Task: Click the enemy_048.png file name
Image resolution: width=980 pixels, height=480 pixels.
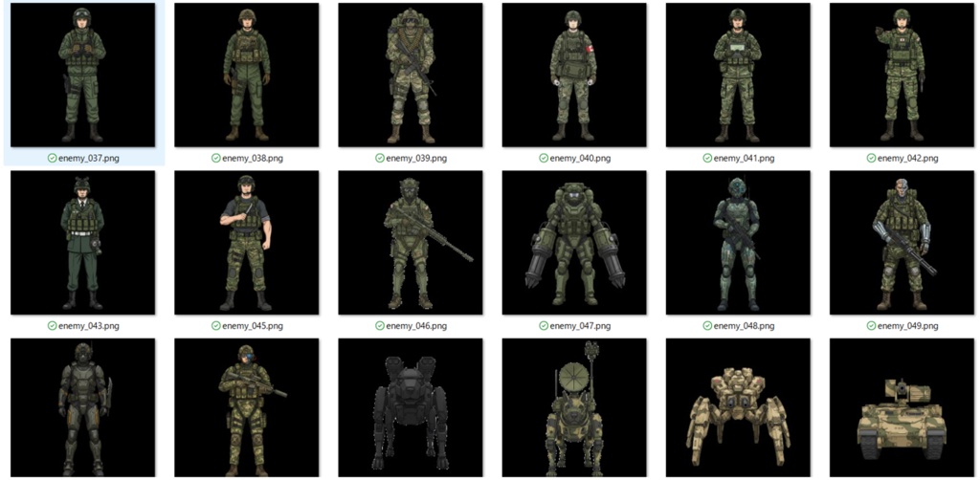Action: pos(744,326)
